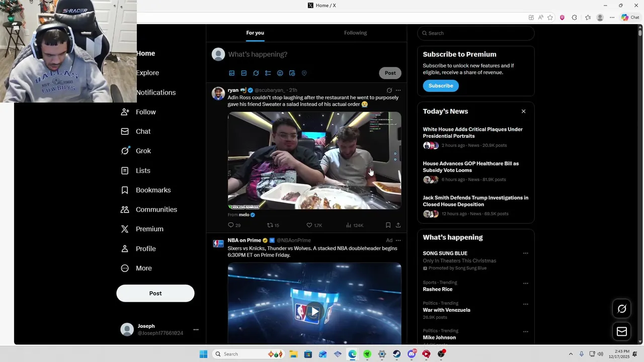Open Grok floating button at bottom right

click(x=622, y=309)
